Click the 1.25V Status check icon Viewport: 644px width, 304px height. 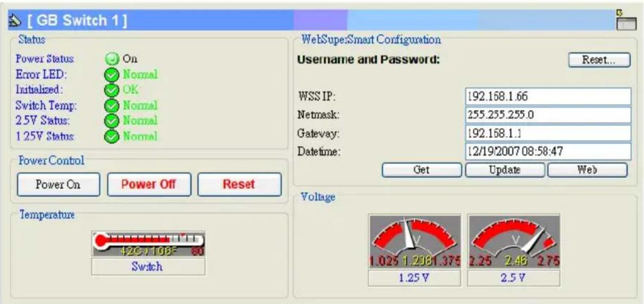point(111,136)
